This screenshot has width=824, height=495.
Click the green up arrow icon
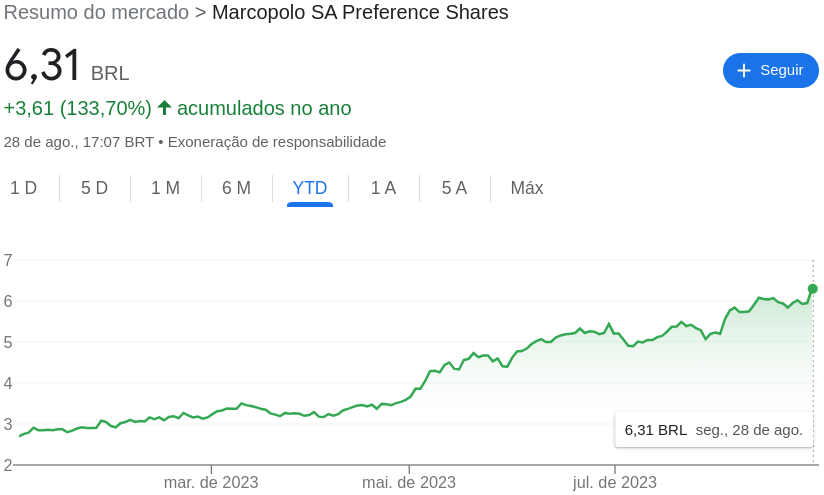(x=164, y=108)
